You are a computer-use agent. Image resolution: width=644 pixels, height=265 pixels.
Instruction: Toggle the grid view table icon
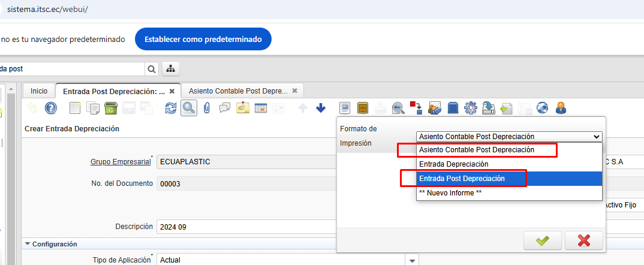pos(261,108)
